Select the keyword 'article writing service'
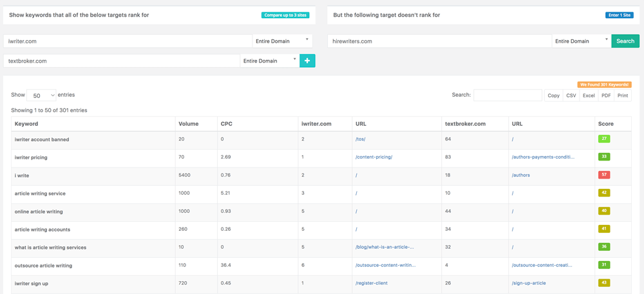 coord(40,193)
